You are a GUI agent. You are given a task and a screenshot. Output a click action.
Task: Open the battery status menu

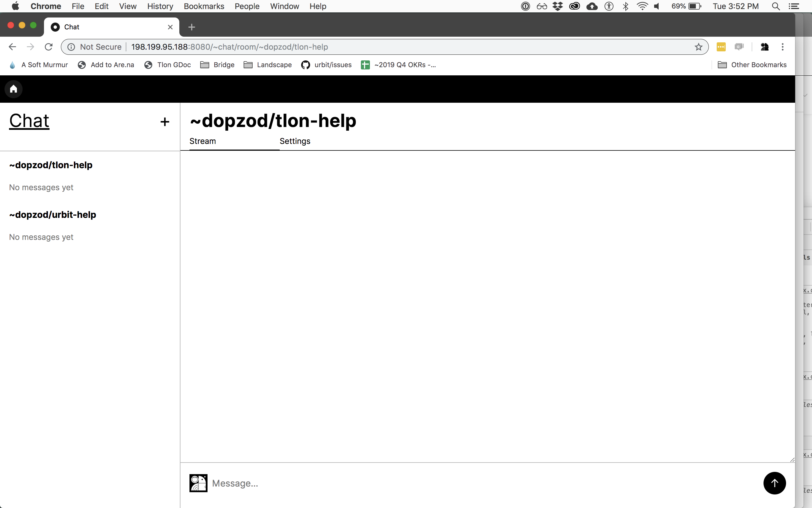point(686,6)
